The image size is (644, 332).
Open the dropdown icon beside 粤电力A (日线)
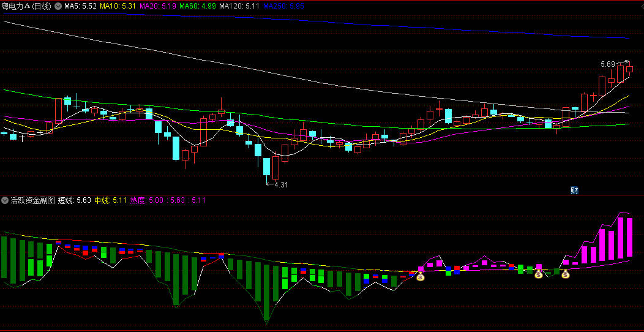click(x=58, y=6)
